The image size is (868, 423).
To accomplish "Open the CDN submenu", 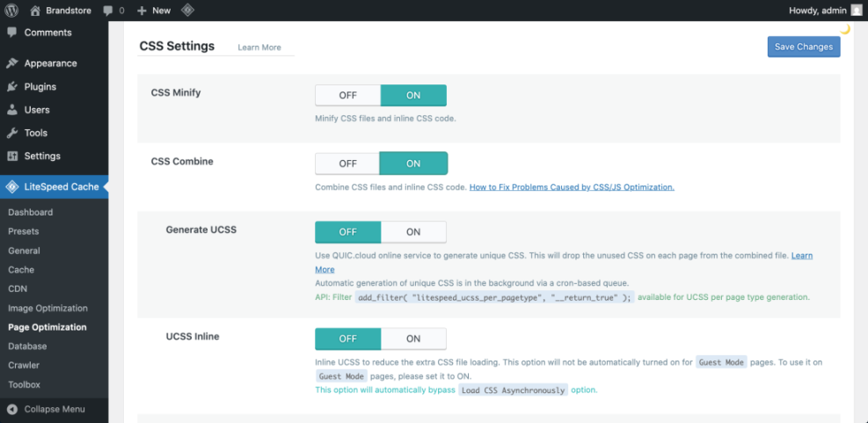I will pos(18,288).
